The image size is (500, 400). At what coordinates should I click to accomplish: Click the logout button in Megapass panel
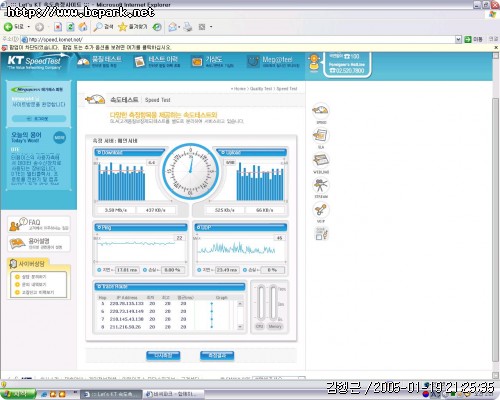(x=39, y=119)
